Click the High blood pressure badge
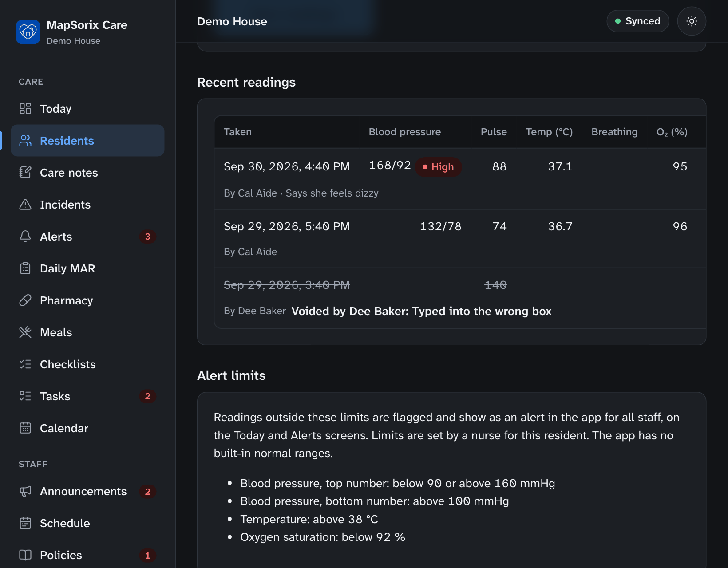728x568 pixels. 439,167
